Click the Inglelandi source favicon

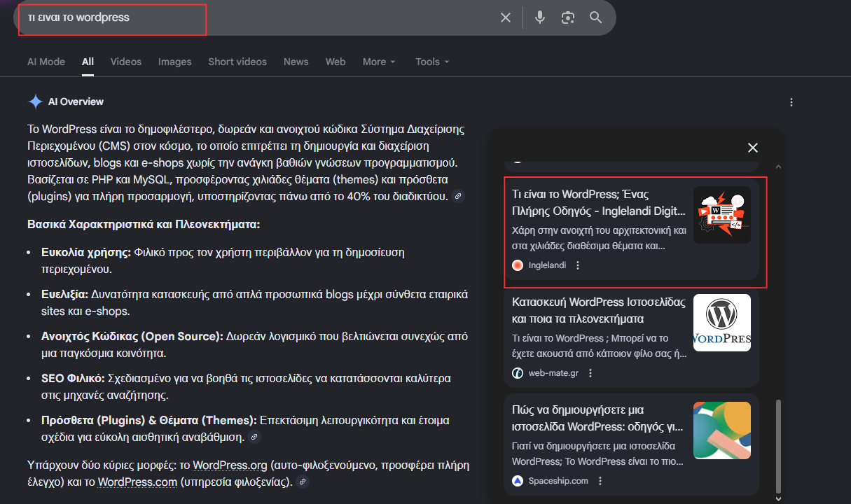click(517, 265)
